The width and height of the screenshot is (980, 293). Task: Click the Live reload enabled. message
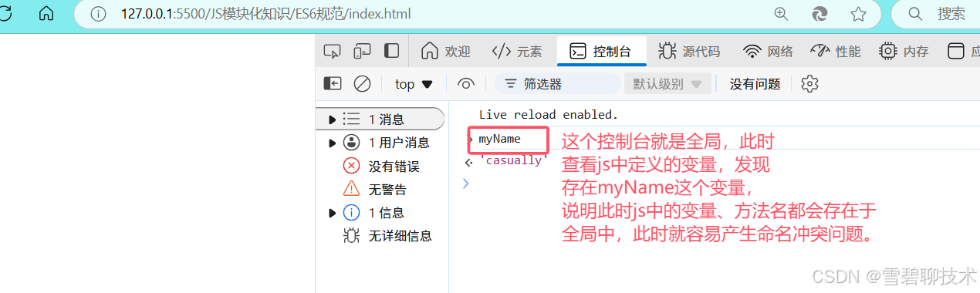[x=549, y=114]
